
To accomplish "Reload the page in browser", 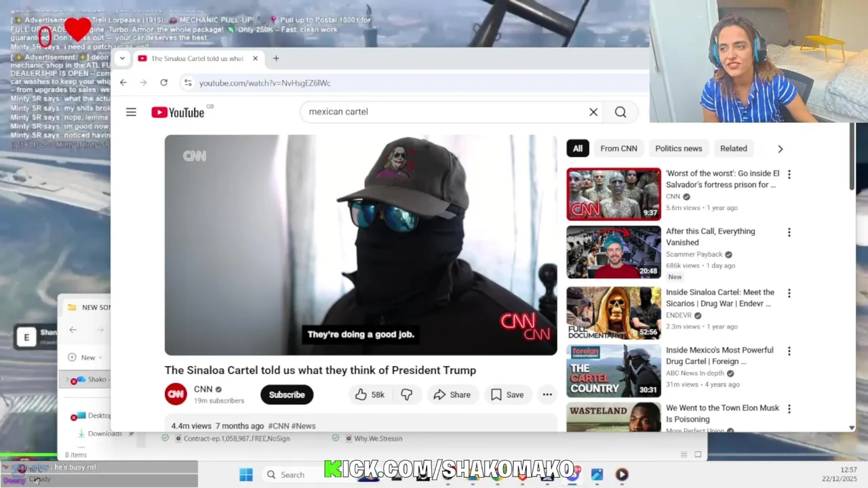I will click(x=163, y=83).
